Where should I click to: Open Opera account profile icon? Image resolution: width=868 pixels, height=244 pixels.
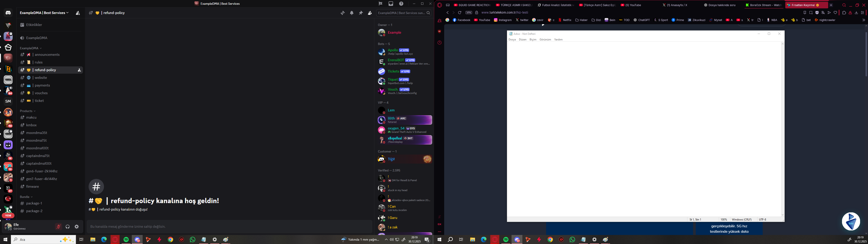tap(850, 12)
